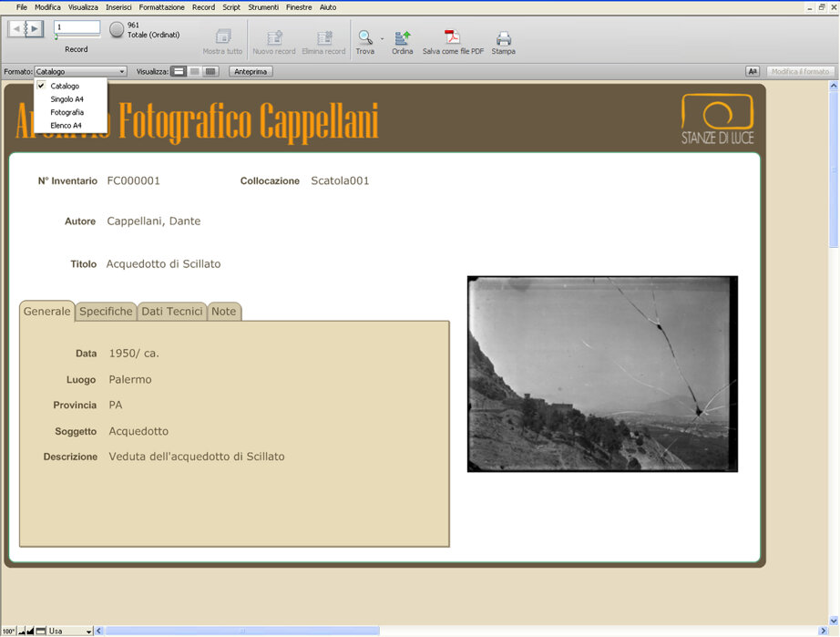This screenshot has height=637, width=840.
Task: Select Singolo A4 layout option
Action: (x=67, y=99)
